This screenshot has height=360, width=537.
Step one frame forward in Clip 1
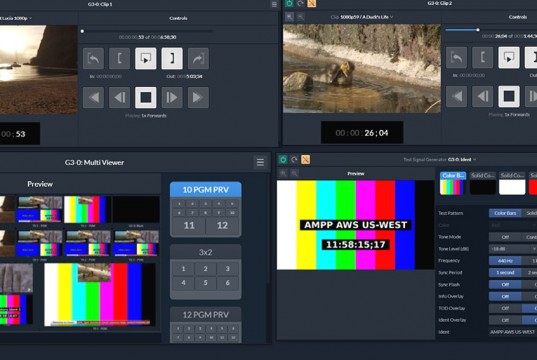coord(172,98)
